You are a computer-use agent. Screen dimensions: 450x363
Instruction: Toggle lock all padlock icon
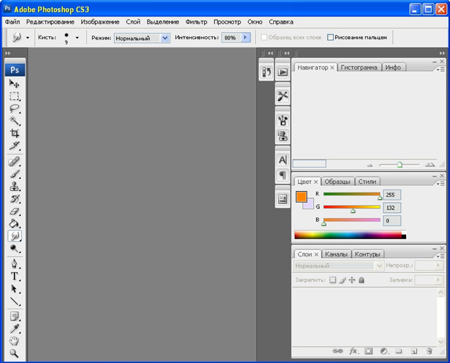click(361, 280)
